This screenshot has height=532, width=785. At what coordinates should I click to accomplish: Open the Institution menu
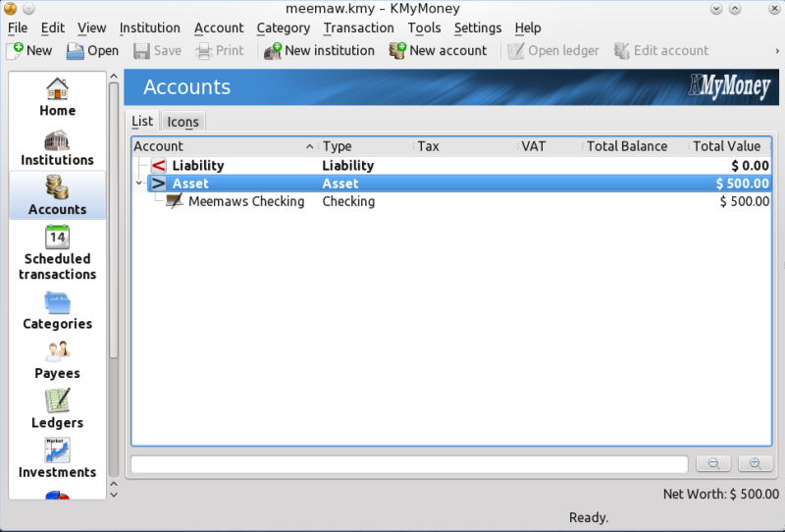[x=150, y=28]
